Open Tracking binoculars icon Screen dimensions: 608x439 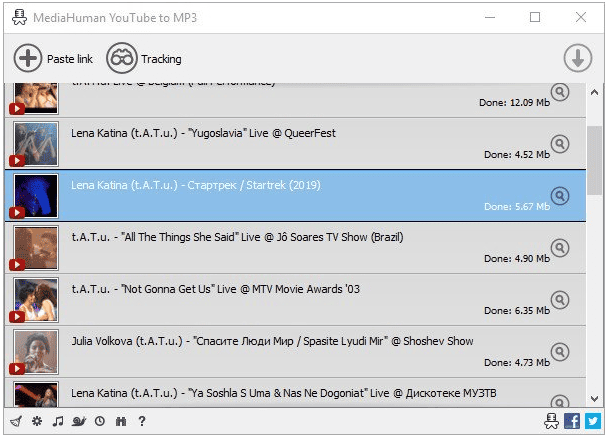(x=122, y=58)
